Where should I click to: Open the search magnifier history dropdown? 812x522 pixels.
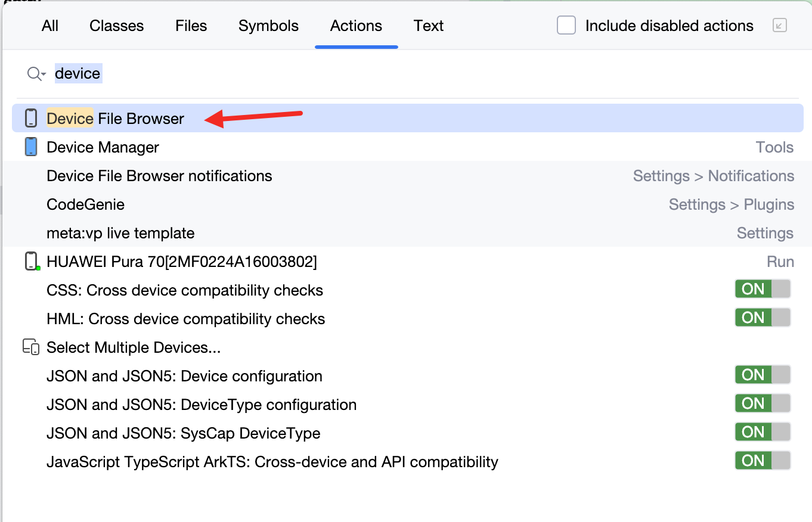pos(36,74)
